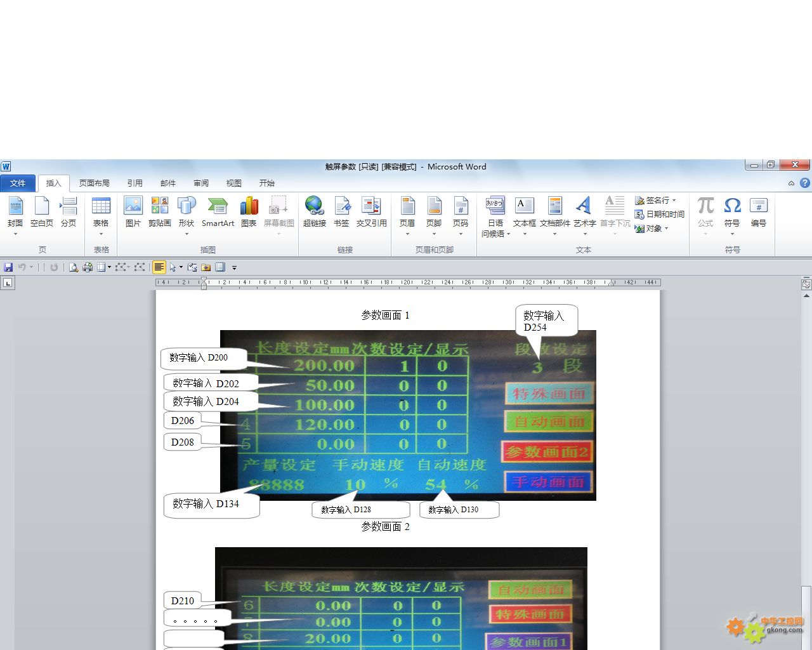The image size is (812, 650).
Task: Toggle the highlighted align-left button
Action: 159,267
